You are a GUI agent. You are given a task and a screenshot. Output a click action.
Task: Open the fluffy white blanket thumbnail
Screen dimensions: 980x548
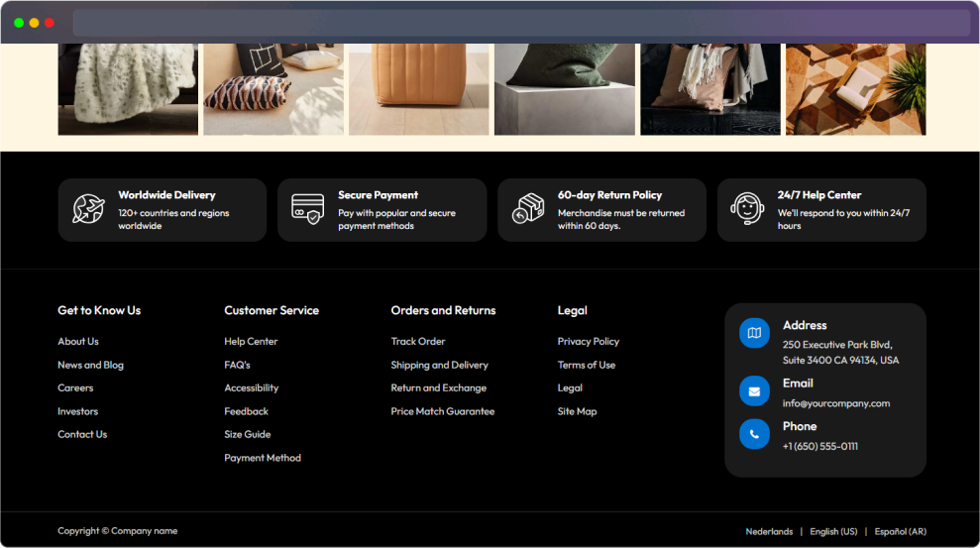pos(128,89)
